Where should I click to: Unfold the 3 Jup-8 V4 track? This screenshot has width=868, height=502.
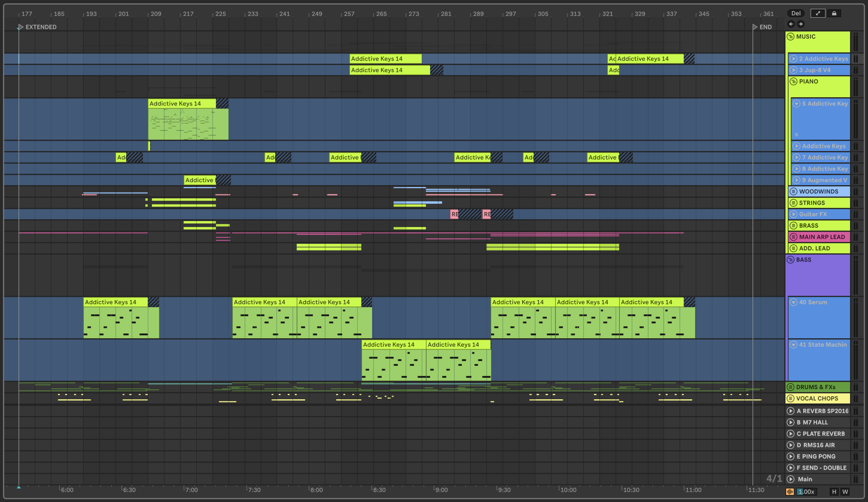(x=793, y=70)
